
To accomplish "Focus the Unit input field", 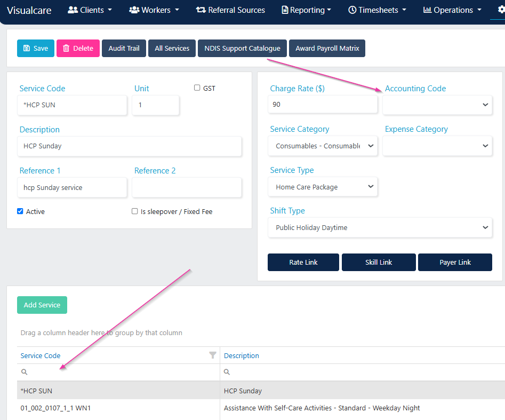I will pyautogui.click(x=156, y=105).
